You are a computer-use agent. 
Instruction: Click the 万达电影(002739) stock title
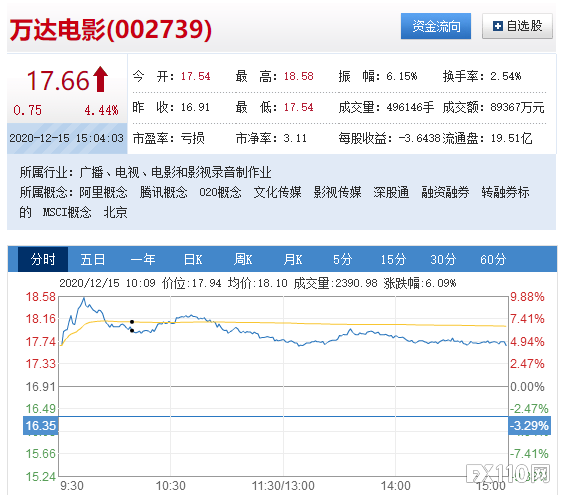[x=111, y=29]
